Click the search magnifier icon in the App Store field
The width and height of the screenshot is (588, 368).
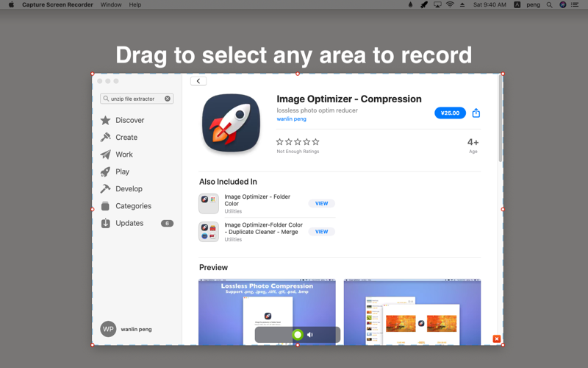point(106,99)
